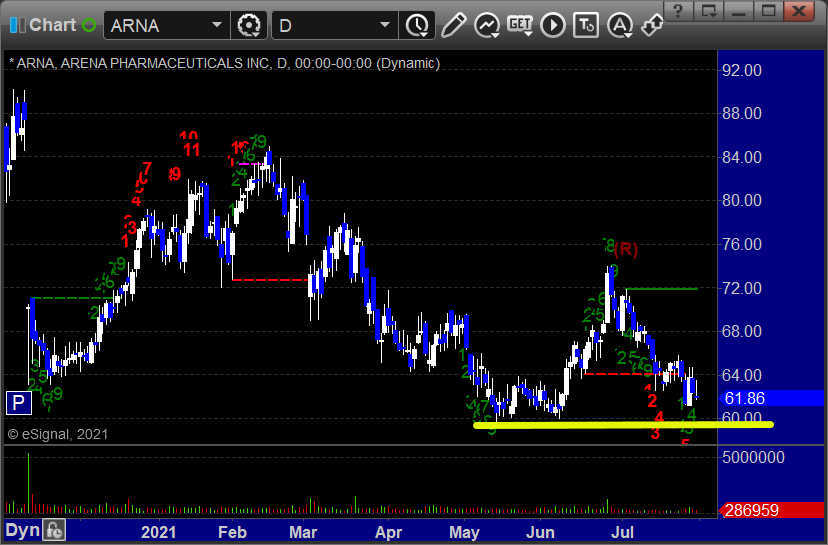Click the 80.00 price axis label
This screenshot has width=828, height=545.
(x=741, y=201)
